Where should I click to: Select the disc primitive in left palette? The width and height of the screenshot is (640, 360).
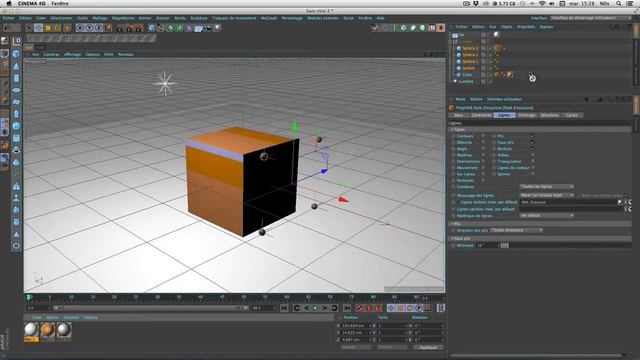(16, 90)
